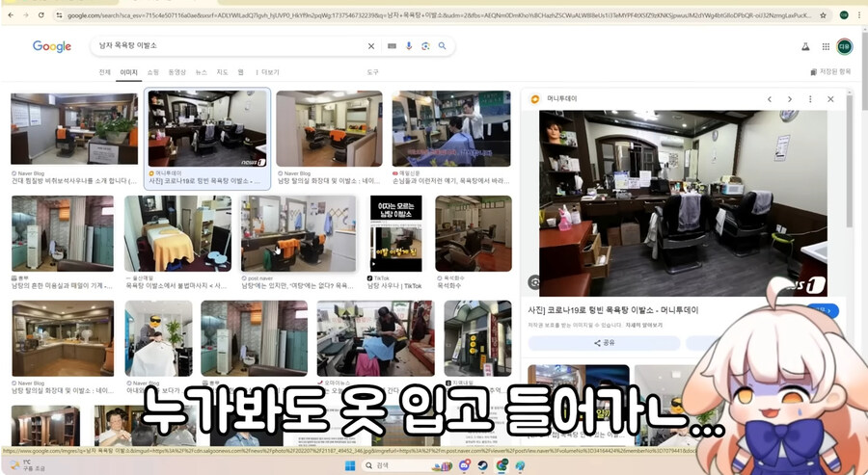
Task: Open Steam from the taskbar
Action: [x=483, y=466]
